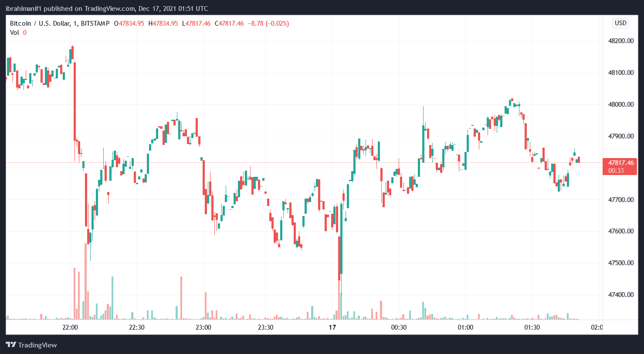Click the open value O47834.95

tap(129, 24)
